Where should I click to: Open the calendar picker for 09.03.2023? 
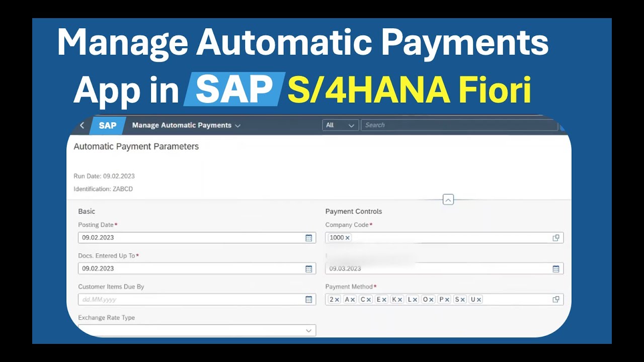[556, 269]
